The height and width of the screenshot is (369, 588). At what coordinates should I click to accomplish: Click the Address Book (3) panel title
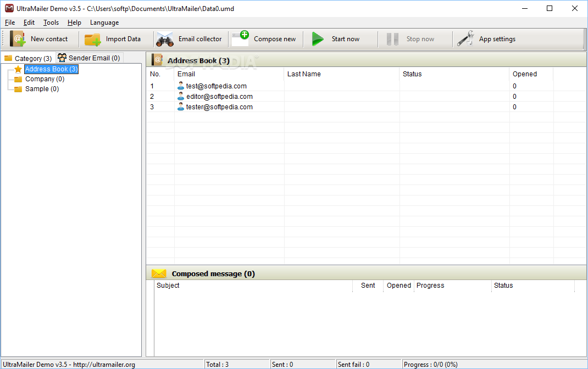[198, 61]
